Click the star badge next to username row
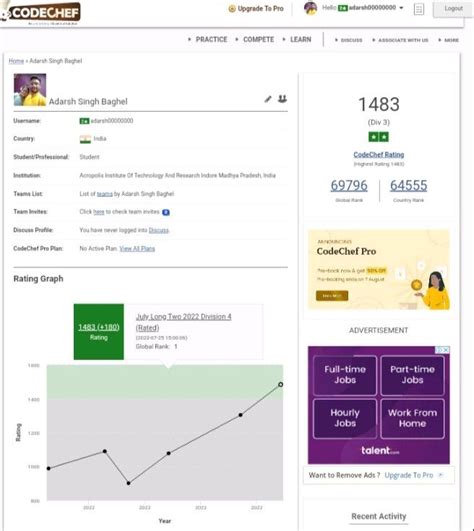Screen dimensions: 474x531 click(84, 121)
